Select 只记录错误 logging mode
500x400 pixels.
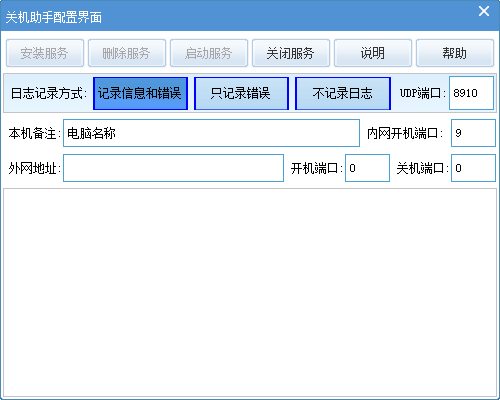[x=241, y=93]
